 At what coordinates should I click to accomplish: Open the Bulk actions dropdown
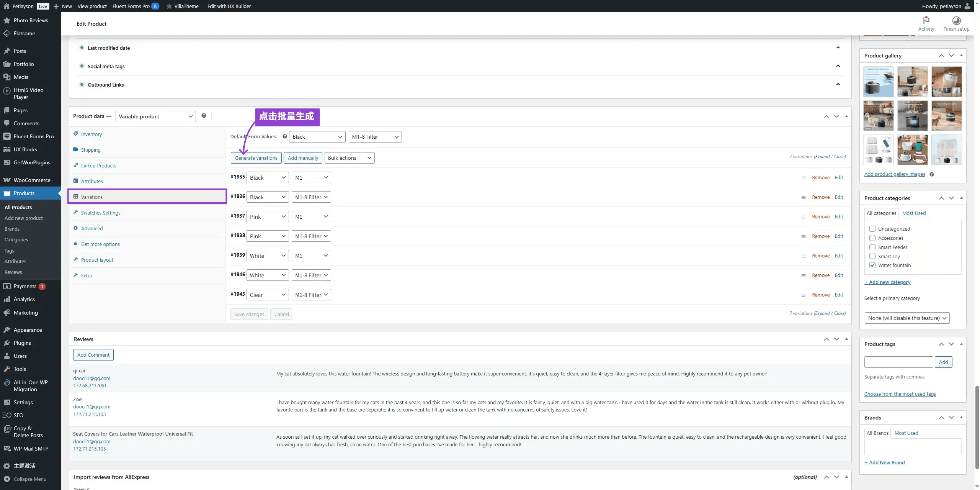point(349,158)
